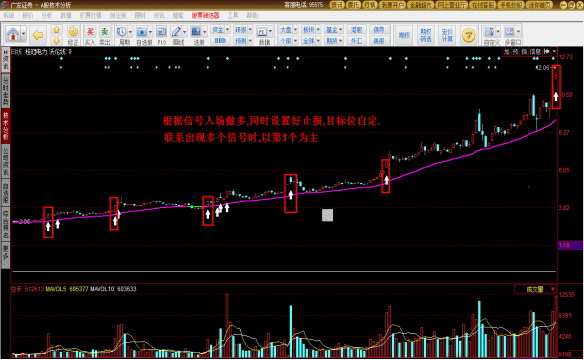Image resolution: width=584 pixels, height=360 pixels.
Task: Open the 帮助 menu
Action: [252, 15]
